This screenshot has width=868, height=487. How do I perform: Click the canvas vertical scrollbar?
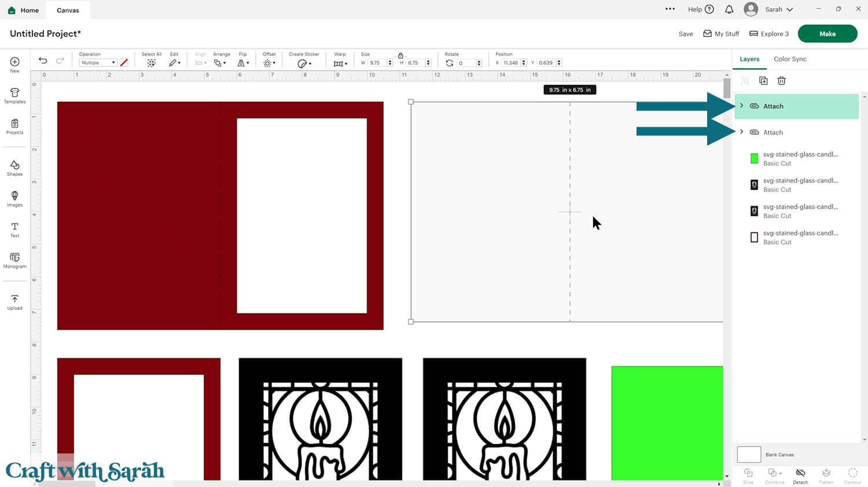click(727, 88)
